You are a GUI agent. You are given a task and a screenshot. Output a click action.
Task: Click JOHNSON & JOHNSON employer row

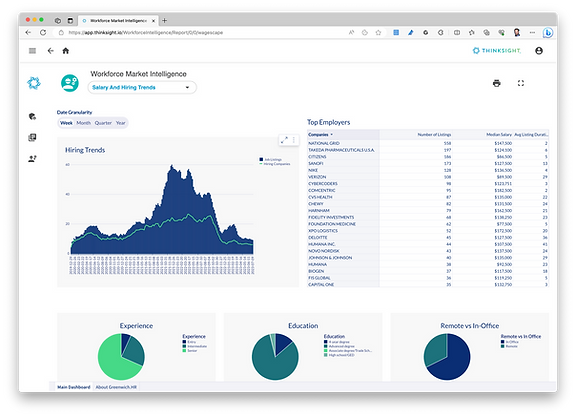(x=428, y=258)
